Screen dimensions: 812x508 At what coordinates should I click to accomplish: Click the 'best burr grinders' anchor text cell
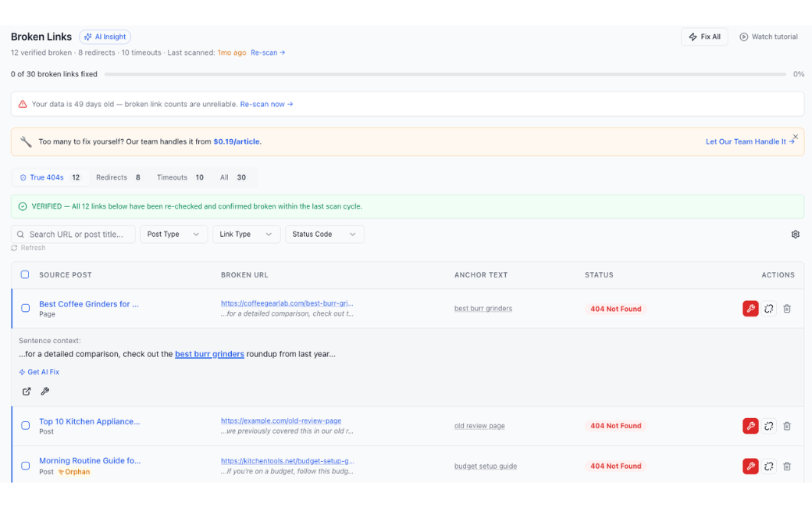(x=483, y=309)
